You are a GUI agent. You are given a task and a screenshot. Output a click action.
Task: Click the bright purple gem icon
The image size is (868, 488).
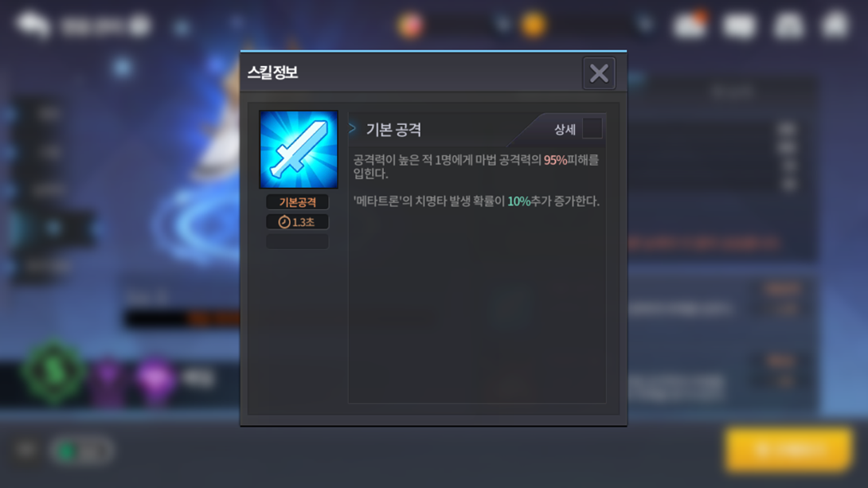155,380
